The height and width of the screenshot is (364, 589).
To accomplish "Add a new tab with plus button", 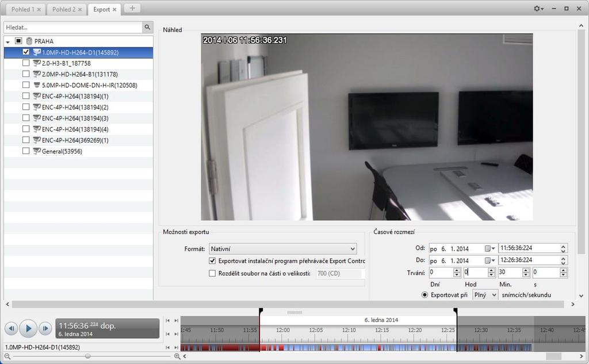I will [x=132, y=8].
